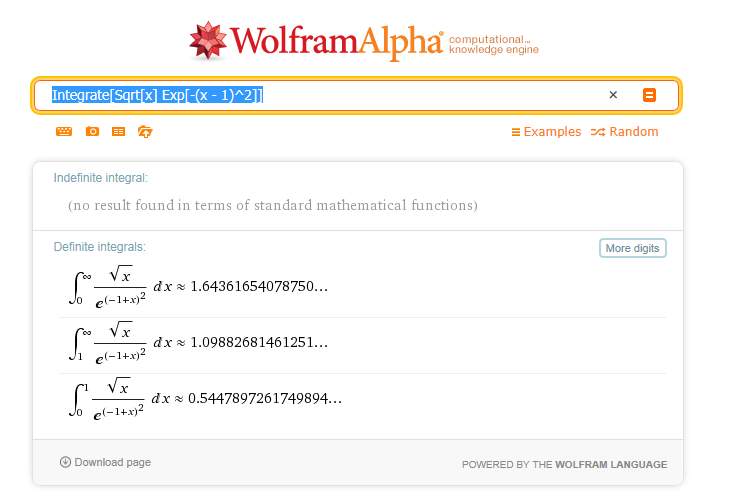Click the WolframAlpha star logo icon
Image resolution: width=747 pixels, height=495 pixels.
coord(209,40)
